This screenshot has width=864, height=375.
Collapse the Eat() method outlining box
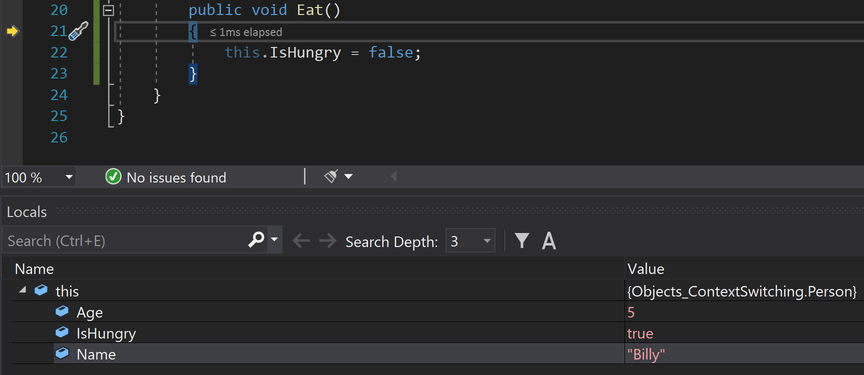coord(109,10)
